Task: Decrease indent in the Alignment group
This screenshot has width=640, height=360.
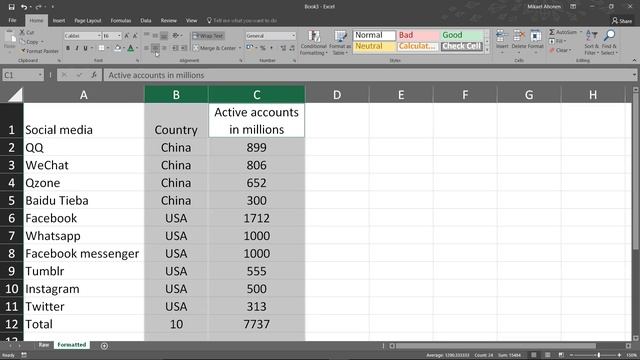Action: (175, 48)
